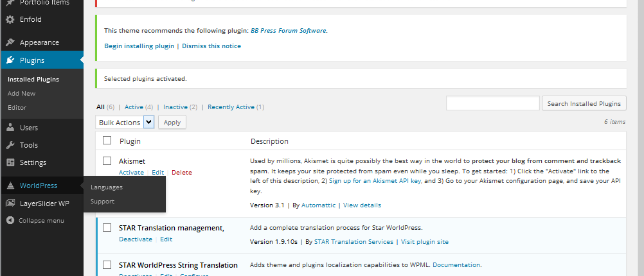Check the STAR Translation management checkbox
Screen dimensions: 644x276
[x=107, y=228]
